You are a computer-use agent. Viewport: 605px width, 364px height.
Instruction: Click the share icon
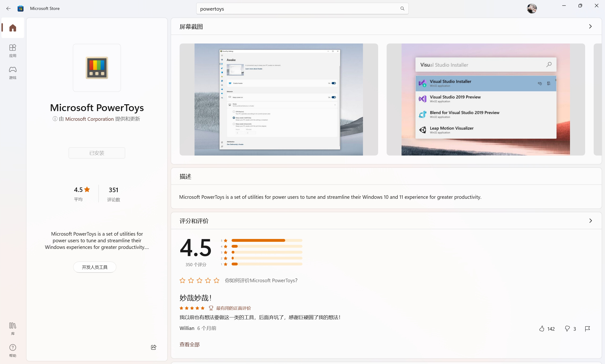(154, 347)
